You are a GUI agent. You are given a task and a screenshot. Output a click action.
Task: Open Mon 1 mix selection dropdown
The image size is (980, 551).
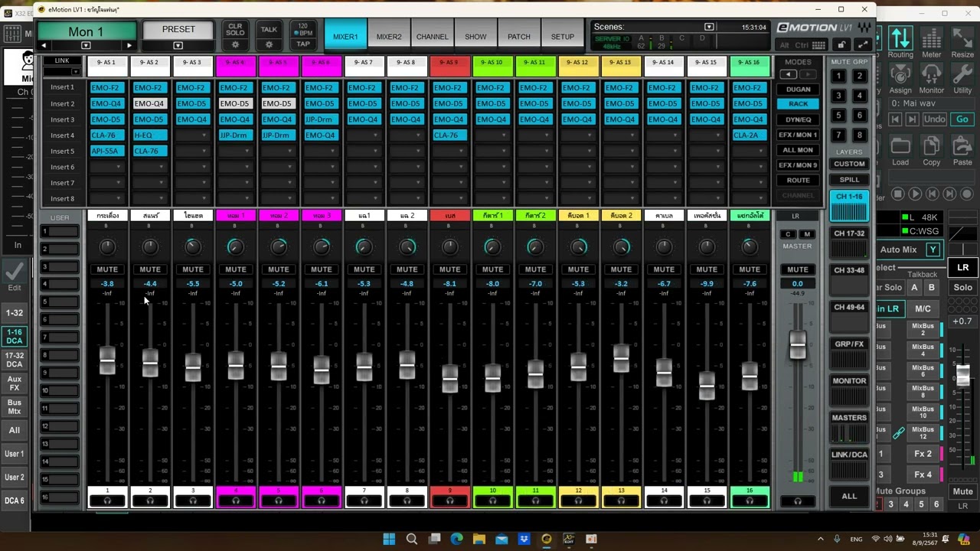[86, 46]
